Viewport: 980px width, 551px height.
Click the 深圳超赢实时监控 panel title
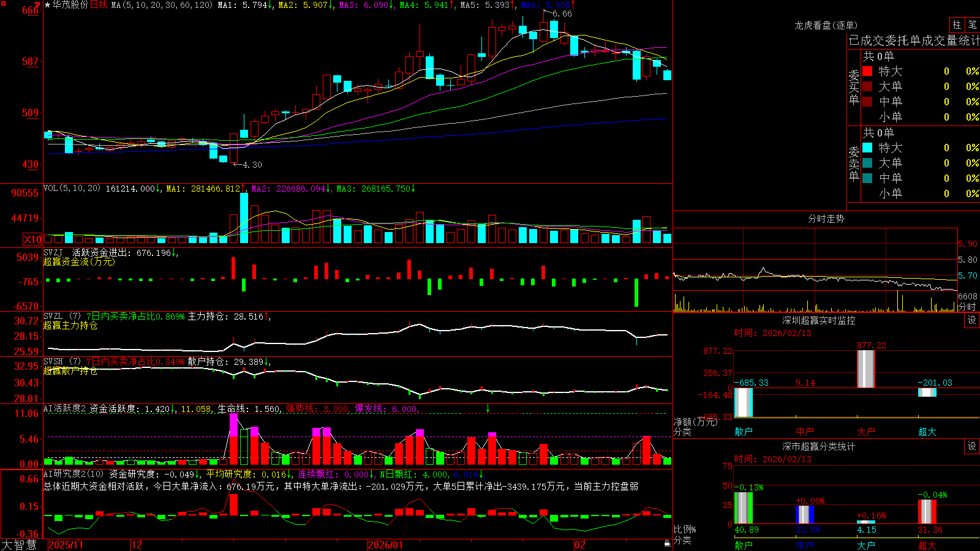point(818,320)
